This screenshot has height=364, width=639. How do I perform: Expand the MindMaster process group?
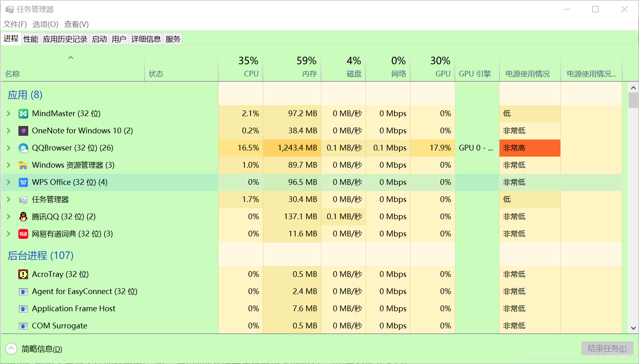tap(9, 114)
